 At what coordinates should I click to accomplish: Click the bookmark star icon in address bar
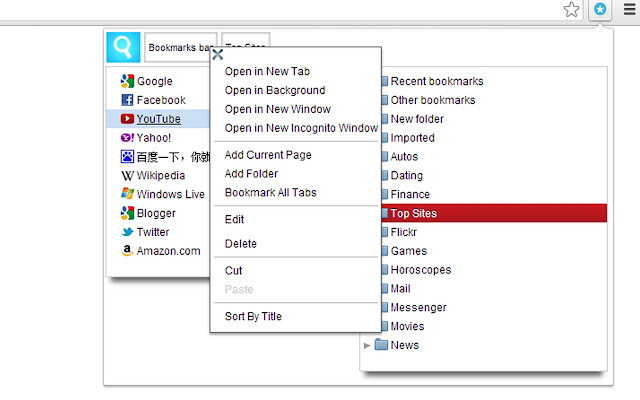[571, 9]
